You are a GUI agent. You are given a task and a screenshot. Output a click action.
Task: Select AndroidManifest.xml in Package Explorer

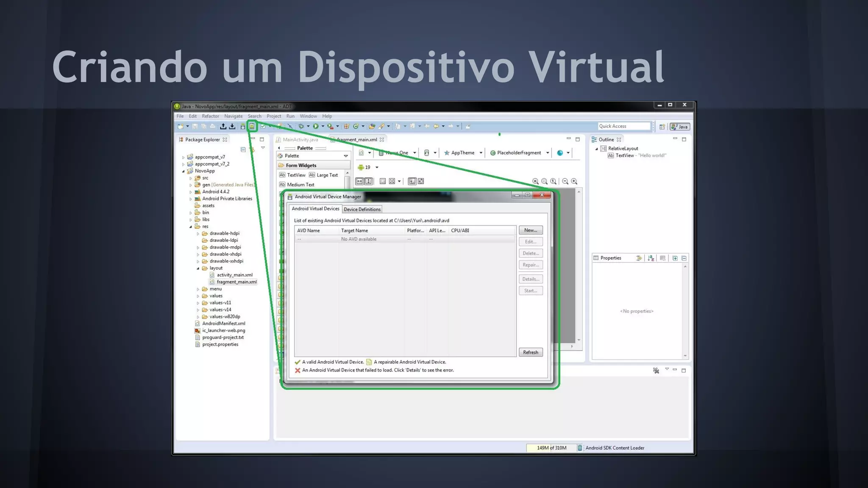(223, 324)
